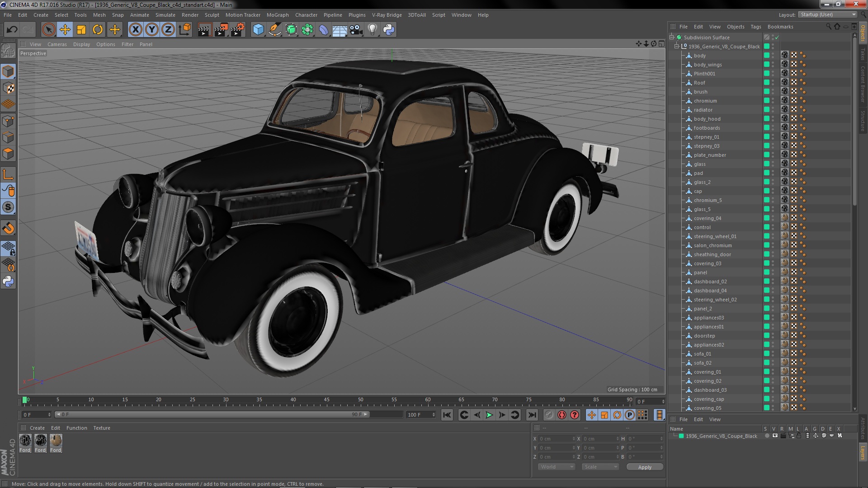The height and width of the screenshot is (488, 868).
Task: Open the MoGraph menu
Action: pos(278,15)
